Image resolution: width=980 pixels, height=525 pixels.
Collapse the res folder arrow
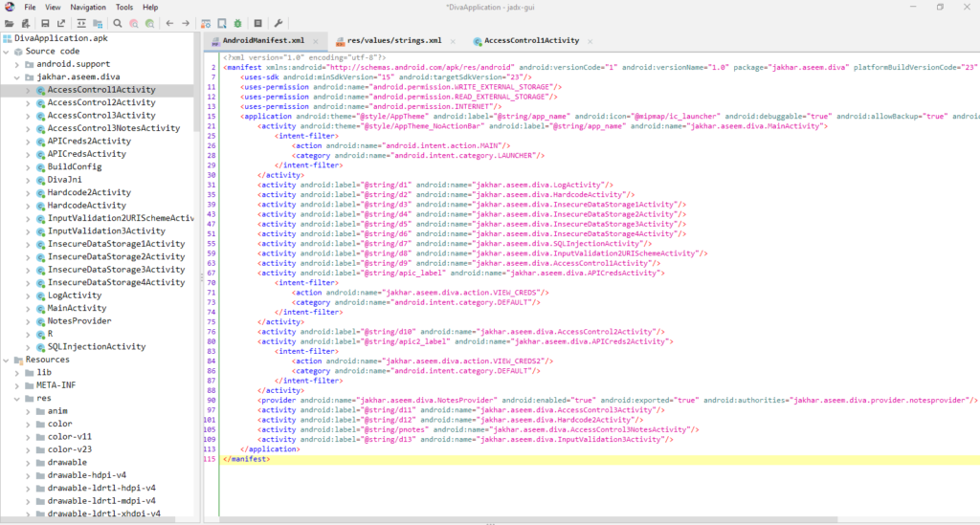17,398
